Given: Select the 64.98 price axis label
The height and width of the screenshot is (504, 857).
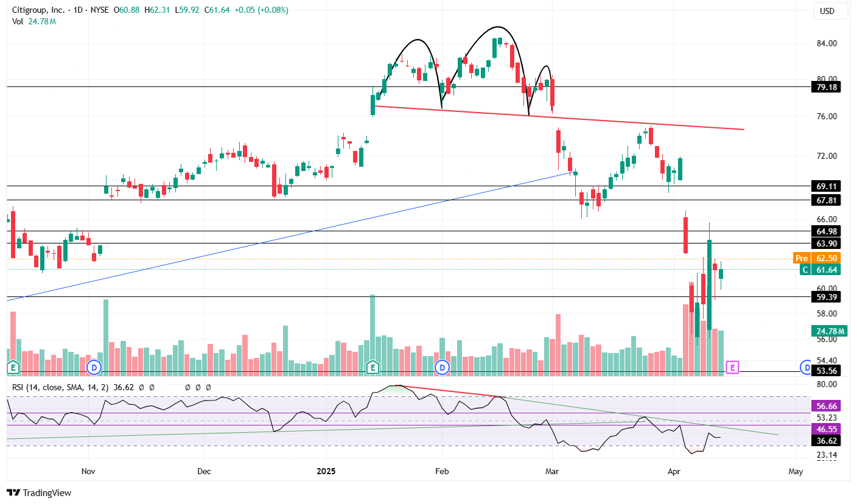Looking at the screenshot, I should pyautogui.click(x=827, y=231).
